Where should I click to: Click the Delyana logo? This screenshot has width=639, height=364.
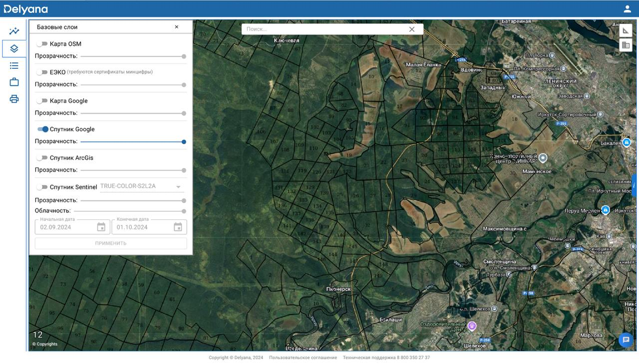pyautogui.click(x=26, y=9)
